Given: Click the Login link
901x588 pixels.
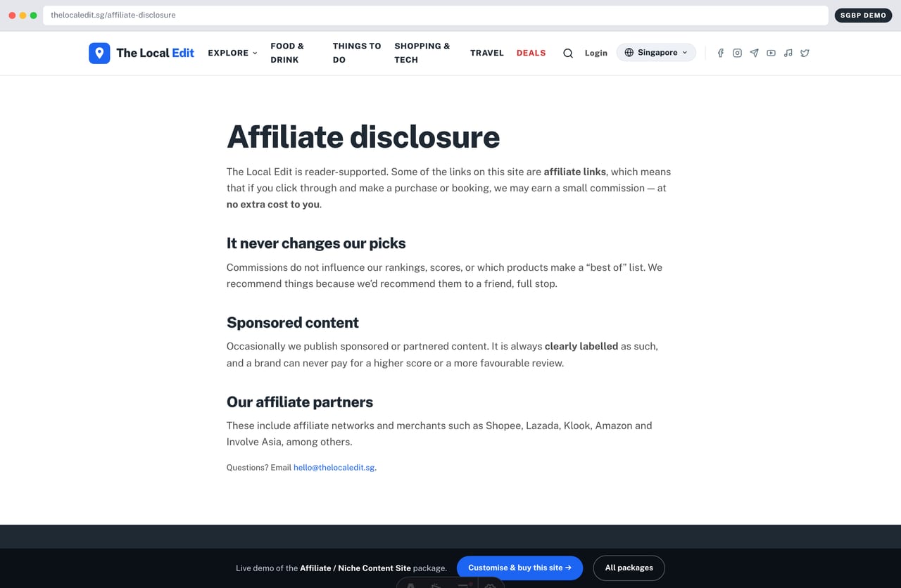Looking at the screenshot, I should pos(596,53).
